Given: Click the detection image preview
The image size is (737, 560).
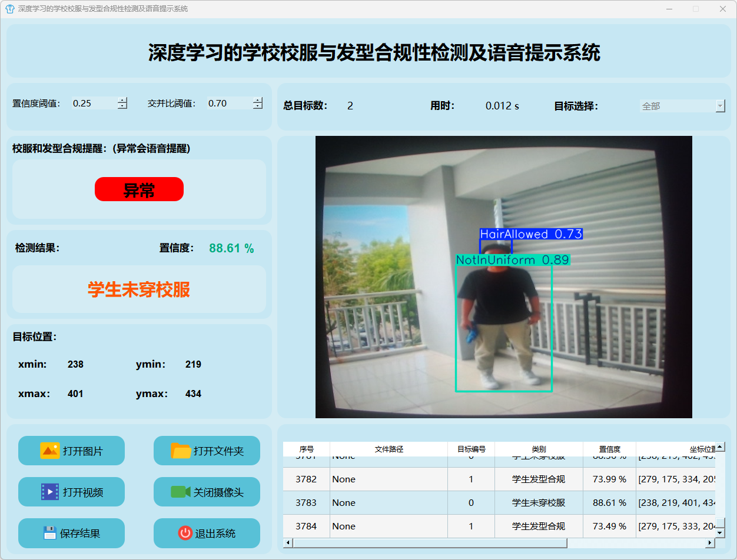Looking at the screenshot, I should point(503,277).
